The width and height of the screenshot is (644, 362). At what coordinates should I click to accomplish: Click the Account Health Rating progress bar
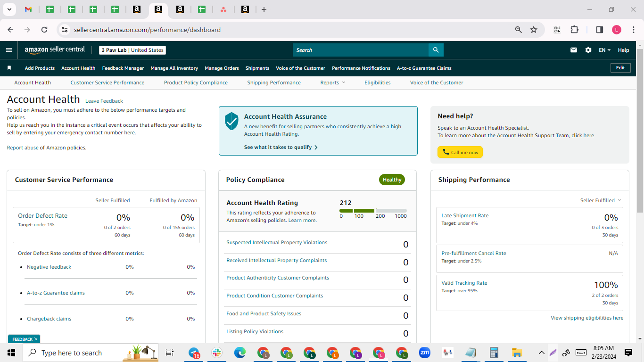(x=373, y=211)
